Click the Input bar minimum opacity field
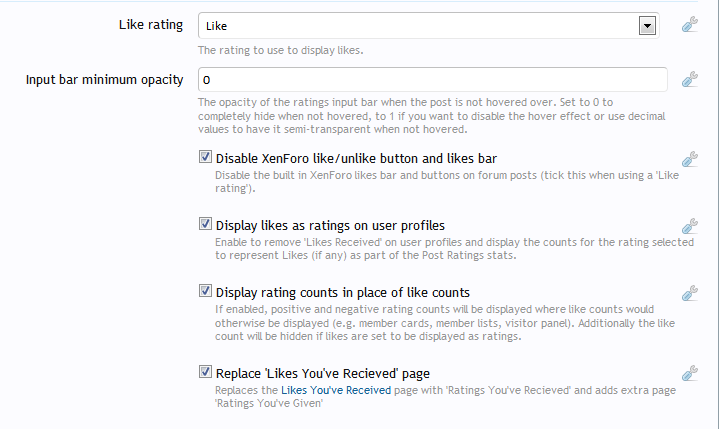Viewport: 719px width, 429px height. click(x=432, y=79)
